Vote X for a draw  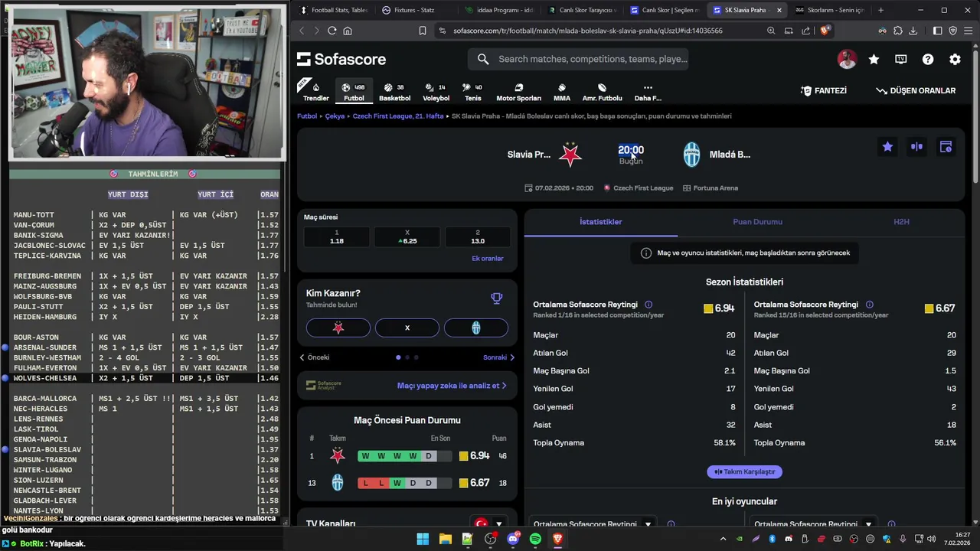[407, 328]
